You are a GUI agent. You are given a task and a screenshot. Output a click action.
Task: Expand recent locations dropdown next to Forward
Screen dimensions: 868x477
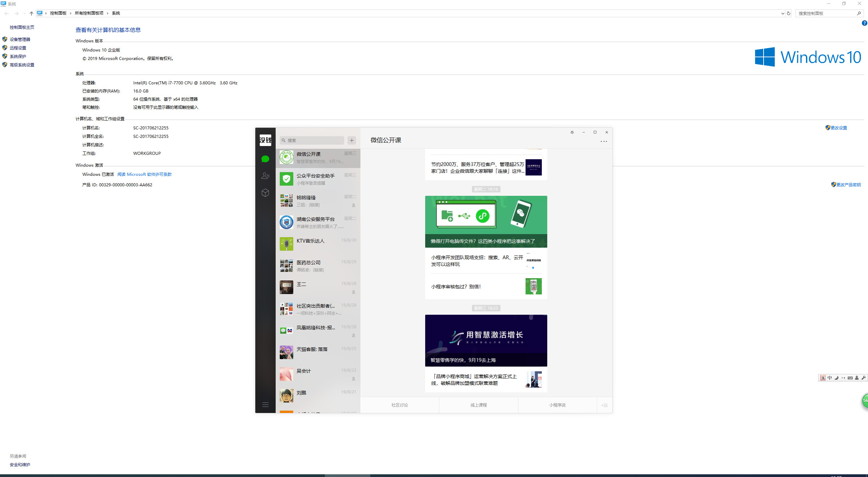[x=24, y=13]
